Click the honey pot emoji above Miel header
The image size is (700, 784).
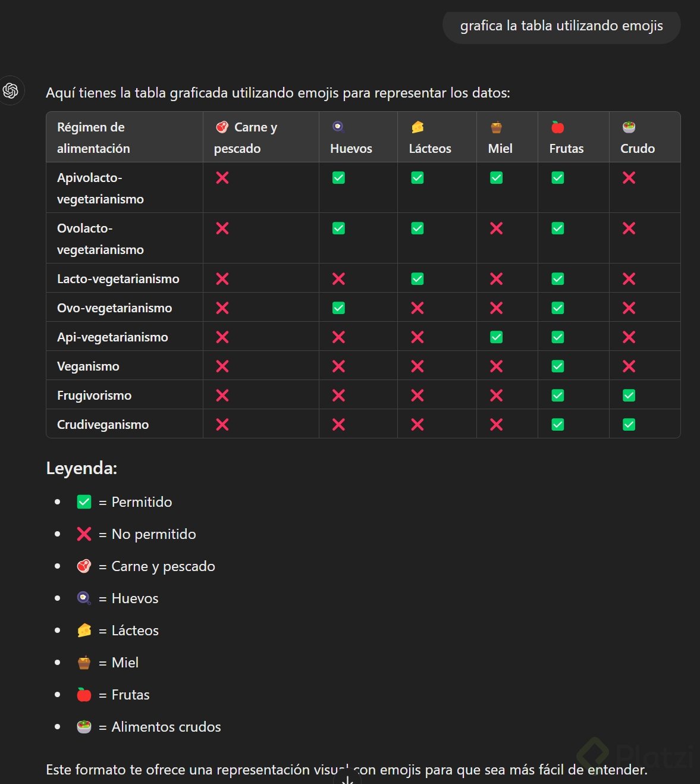tap(497, 127)
